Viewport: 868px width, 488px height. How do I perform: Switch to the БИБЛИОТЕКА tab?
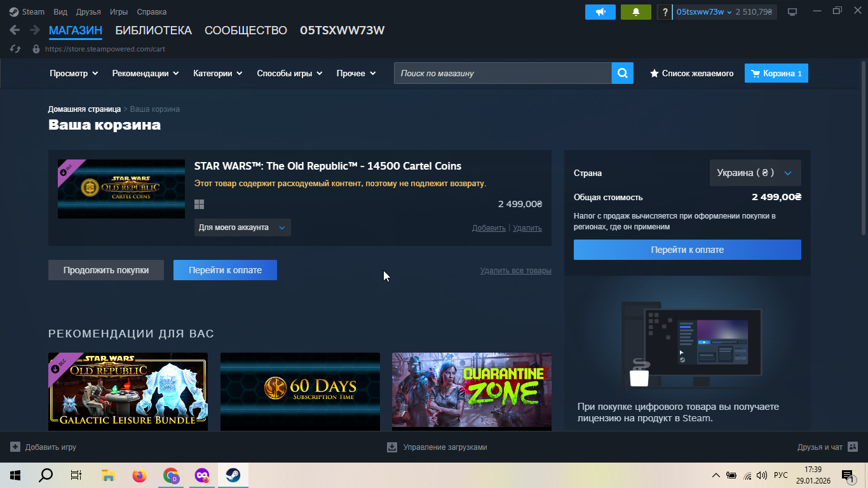click(x=153, y=30)
